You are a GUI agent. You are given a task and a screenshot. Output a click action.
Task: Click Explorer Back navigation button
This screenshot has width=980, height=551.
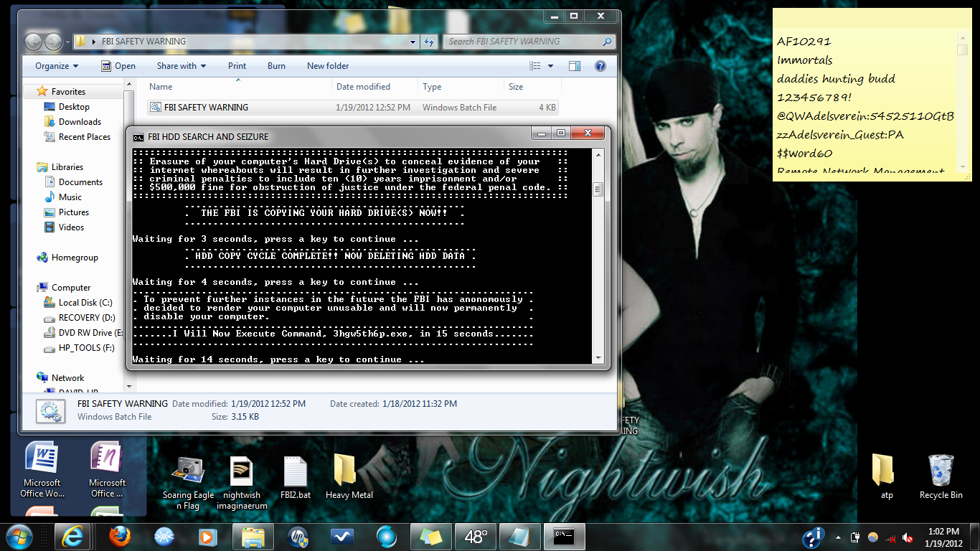(x=34, y=42)
